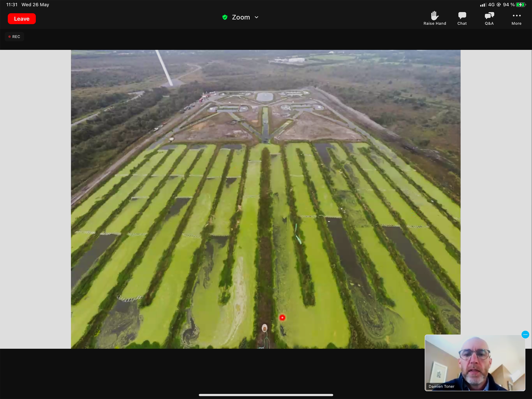The height and width of the screenshot is (399, 532).
Task: Hide self-view with blue minus button
Action: [x=525, y=334]
